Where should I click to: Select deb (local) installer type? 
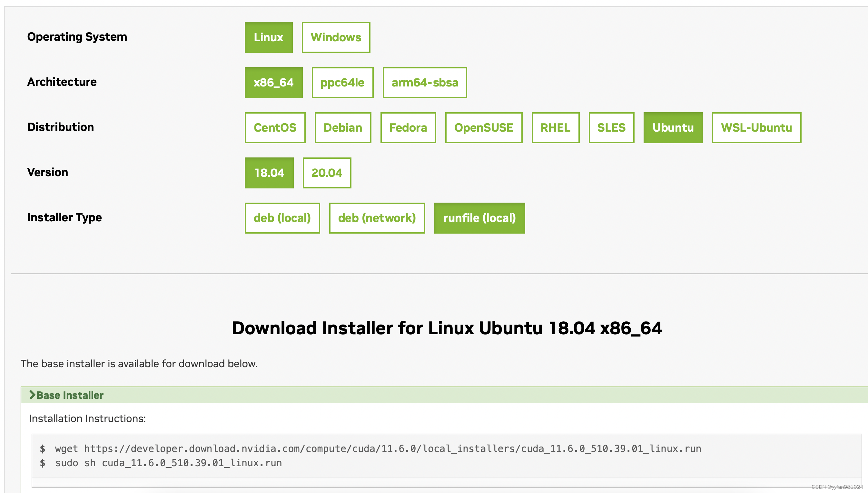[x=282, y=218]
